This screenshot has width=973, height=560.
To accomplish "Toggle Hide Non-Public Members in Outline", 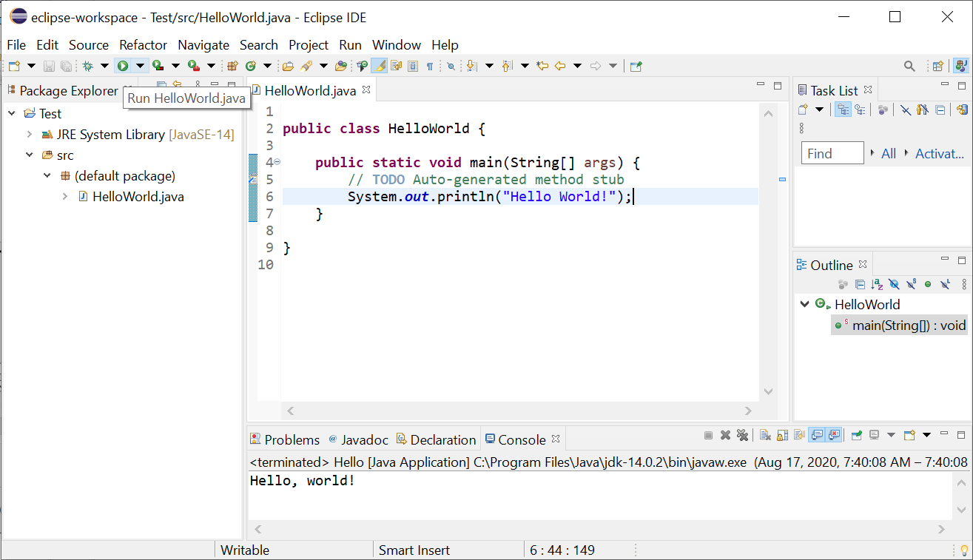I will 928,284.
